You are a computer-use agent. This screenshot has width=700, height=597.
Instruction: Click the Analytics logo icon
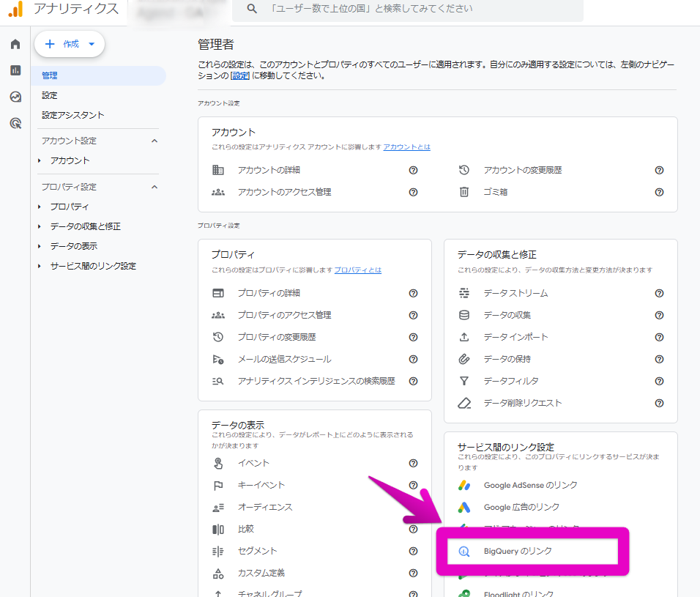click(x=15, y=10)
